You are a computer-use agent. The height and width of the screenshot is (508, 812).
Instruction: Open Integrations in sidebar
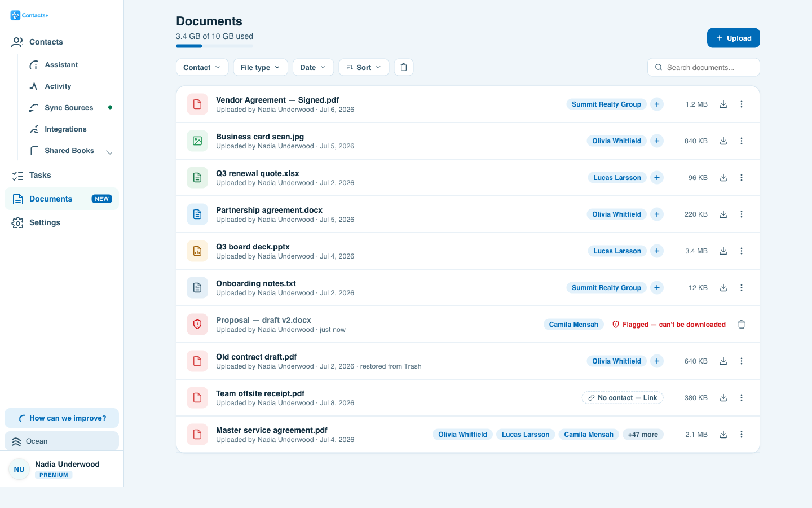pyautogui.click(x=70, y=129)
